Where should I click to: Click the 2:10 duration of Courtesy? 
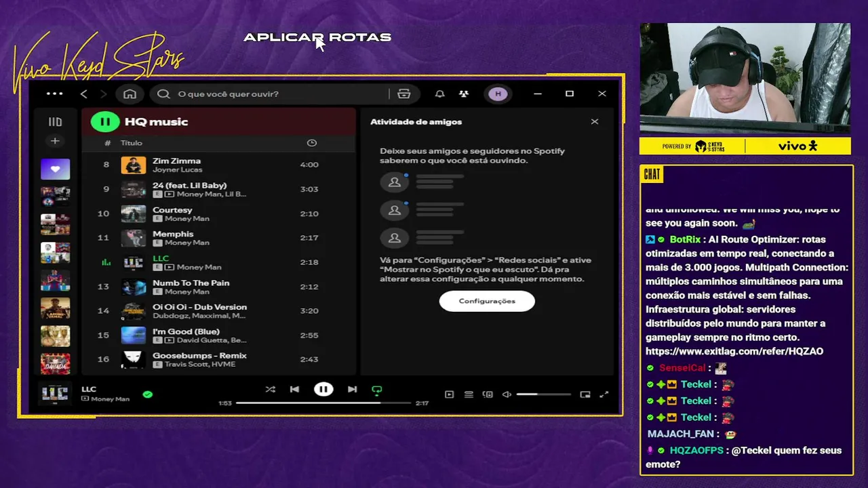[x=309, y=213]
